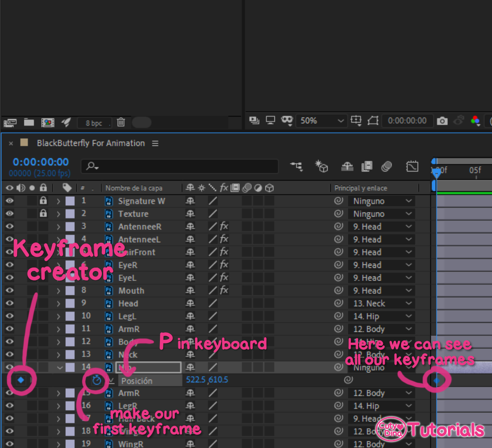
Task: Click the new folder icon
Action: pyautogui.click(x=29, y=122)
